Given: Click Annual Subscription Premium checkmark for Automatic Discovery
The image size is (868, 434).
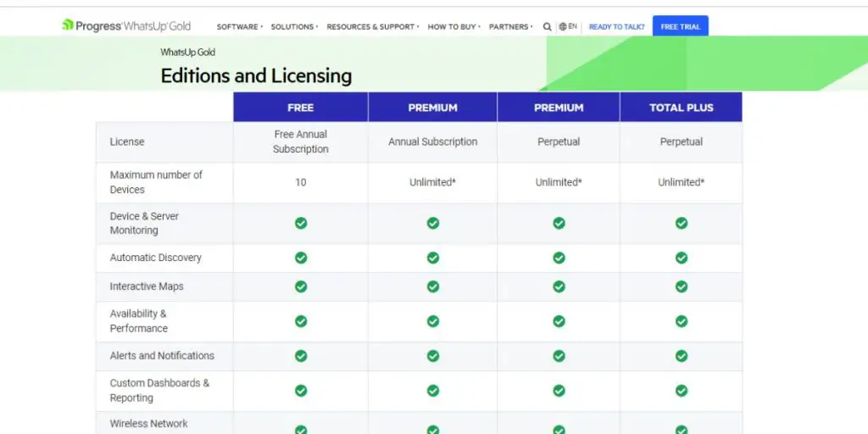Looking at the screenshot, I should 433,258.
